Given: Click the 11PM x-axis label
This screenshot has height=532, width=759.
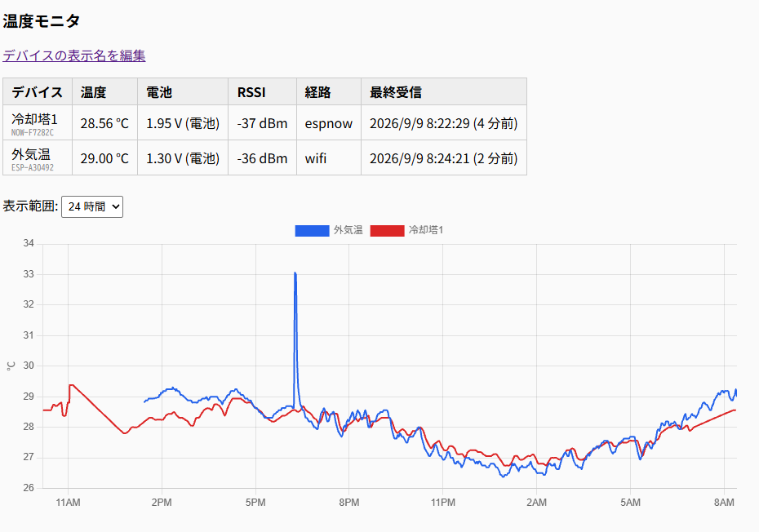Looking at the screenshot, I should pyautogui.click(x=443, y=503).
